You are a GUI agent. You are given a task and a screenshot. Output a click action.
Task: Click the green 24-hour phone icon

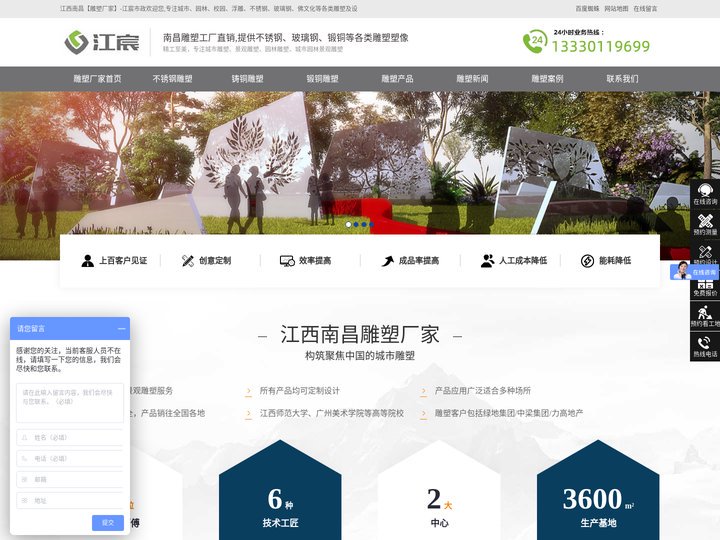tap(535, 41)
